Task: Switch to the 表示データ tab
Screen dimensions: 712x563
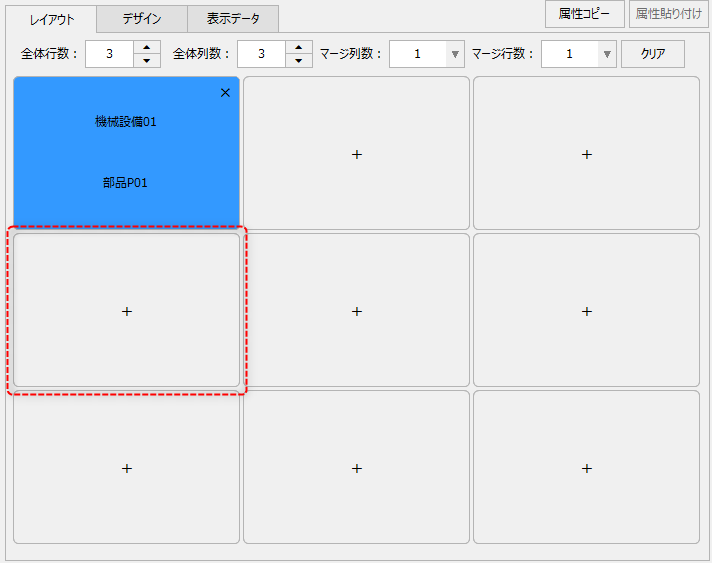Action: point(233,19)
